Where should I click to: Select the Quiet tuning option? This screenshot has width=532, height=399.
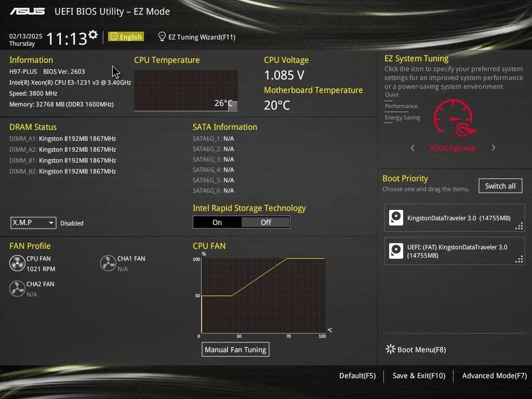pyautogui.click(x=392, y=95)
